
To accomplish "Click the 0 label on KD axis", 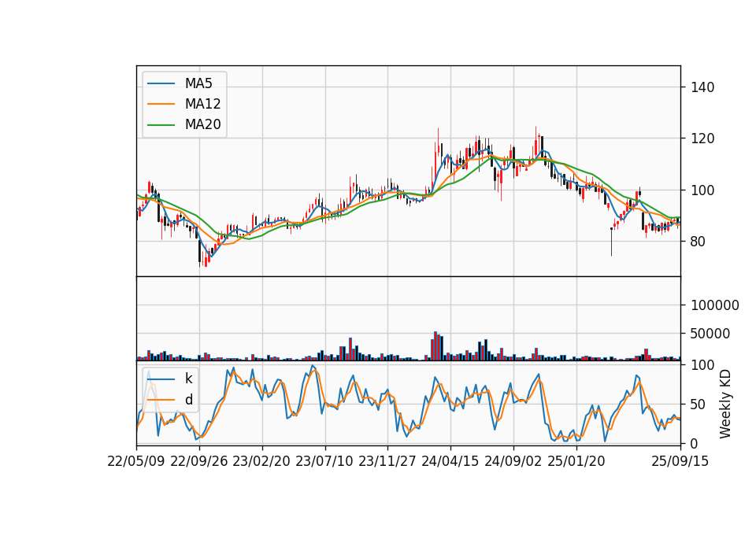I will (x=695, y=444).
